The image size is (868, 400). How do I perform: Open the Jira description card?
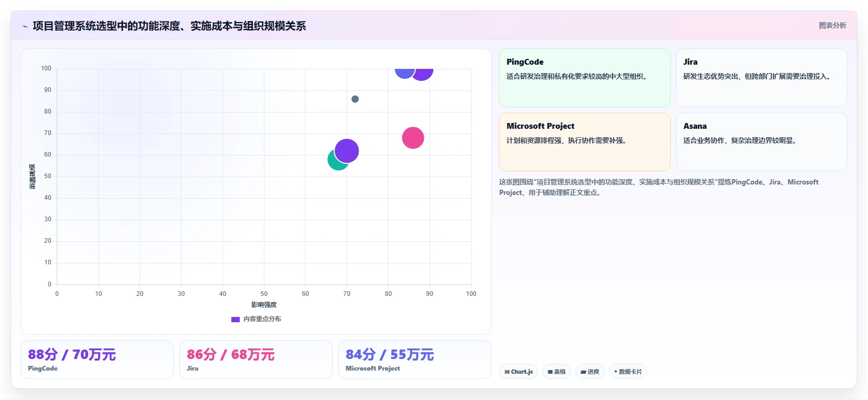761,78
